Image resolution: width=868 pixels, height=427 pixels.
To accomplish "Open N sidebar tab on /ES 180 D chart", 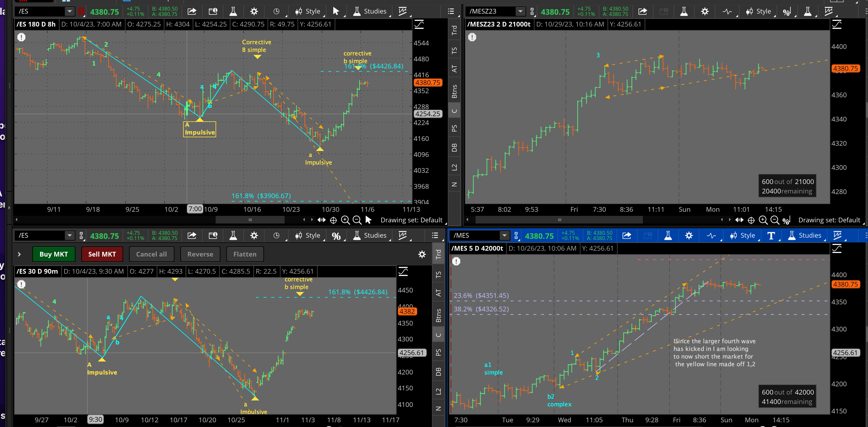I will click(x=454, y=185).
